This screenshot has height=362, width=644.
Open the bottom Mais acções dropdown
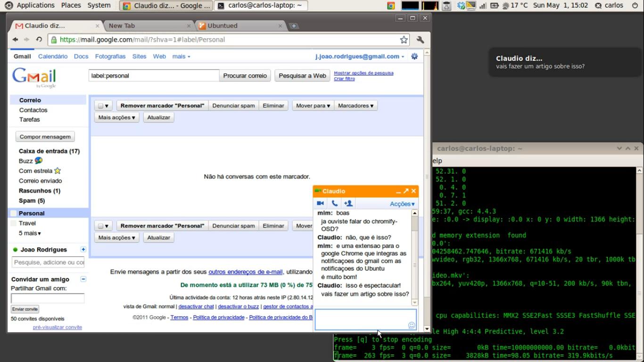click(x=117, y=238)
